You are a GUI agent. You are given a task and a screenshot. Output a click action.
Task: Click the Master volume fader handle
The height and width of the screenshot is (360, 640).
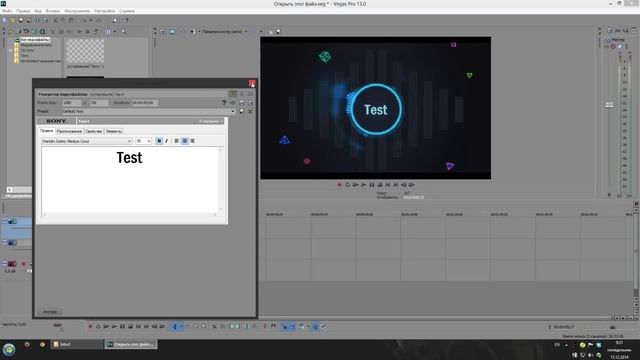point(609,105)
